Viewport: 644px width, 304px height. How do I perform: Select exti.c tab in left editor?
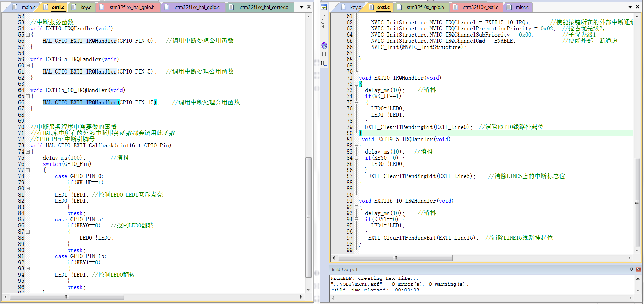tap(54, 7)
